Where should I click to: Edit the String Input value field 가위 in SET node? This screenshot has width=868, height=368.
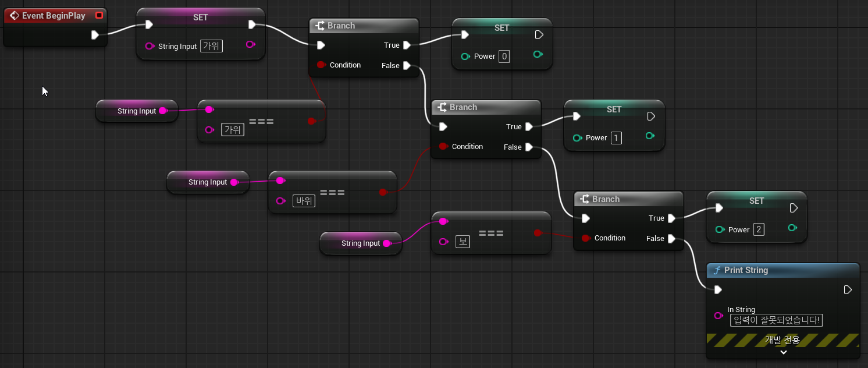[x=211, y=46]
